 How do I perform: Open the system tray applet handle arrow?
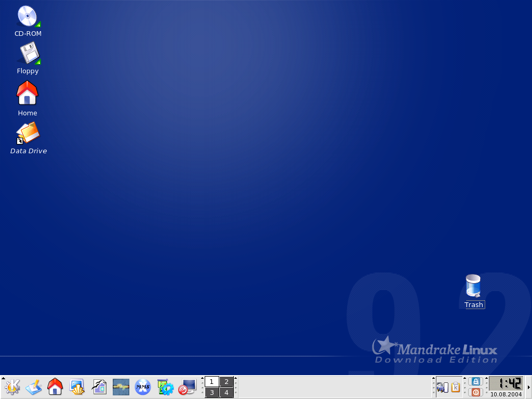click(433, 378)
